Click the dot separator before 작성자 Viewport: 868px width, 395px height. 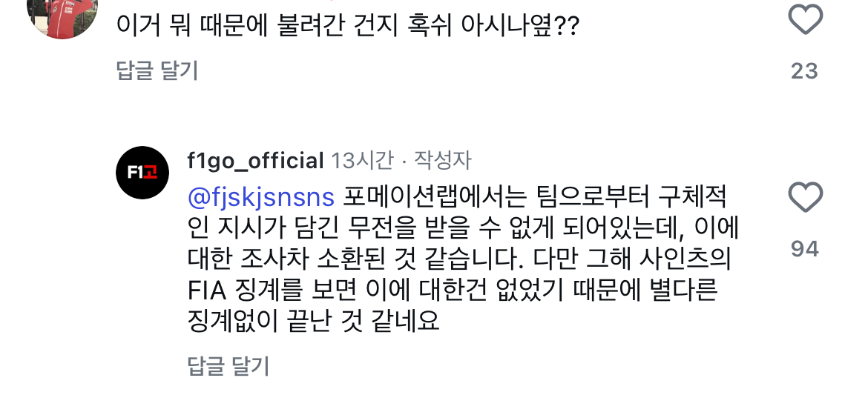(x=403, y=161)
